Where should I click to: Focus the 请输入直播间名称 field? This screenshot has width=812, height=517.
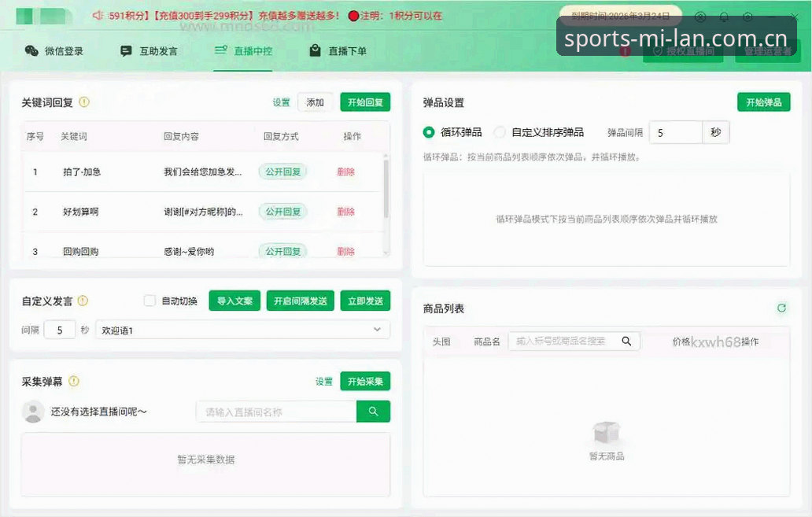(276, 412)
